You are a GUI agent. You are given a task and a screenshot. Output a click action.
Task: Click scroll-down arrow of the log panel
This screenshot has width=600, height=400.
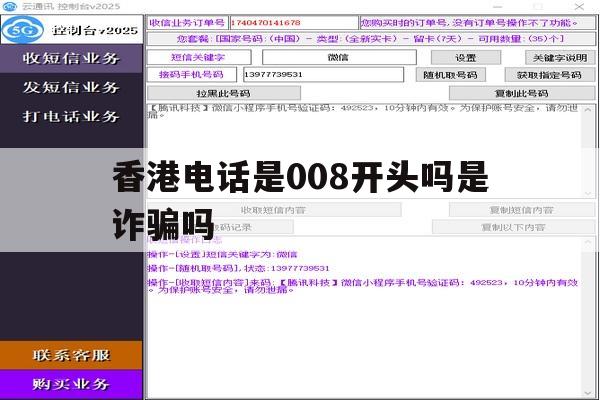[588, 393]
